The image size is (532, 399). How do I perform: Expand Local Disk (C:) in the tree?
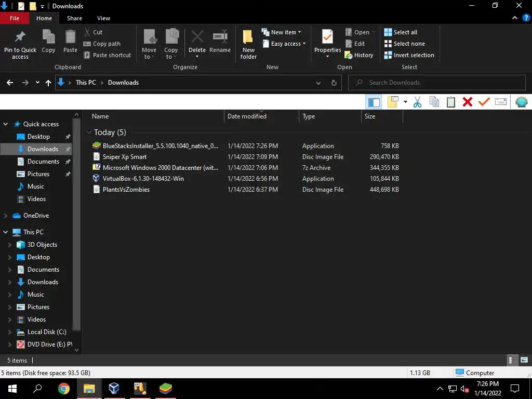click(10, 332)
